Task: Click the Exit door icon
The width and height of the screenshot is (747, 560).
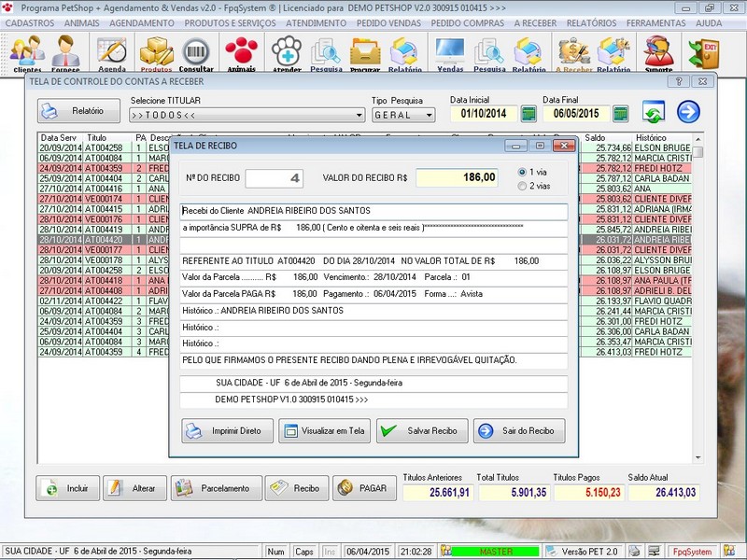Action: click(703, 52)
